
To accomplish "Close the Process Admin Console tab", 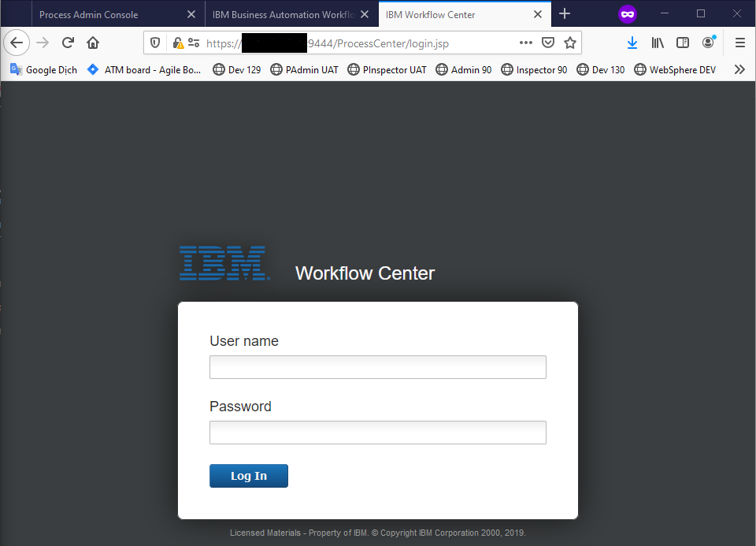I will pyautogui.click(x=191, y=14).
